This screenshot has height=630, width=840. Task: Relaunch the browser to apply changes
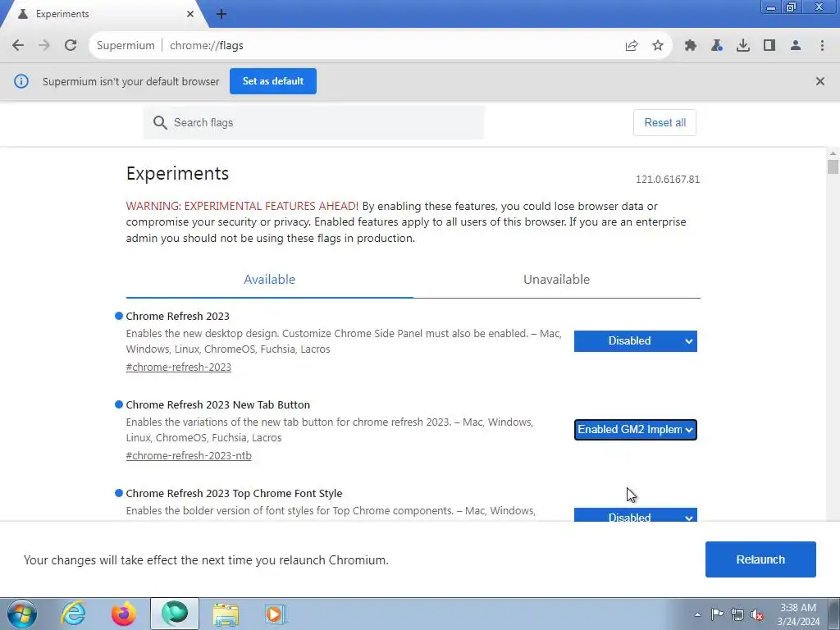click(760, 559)
